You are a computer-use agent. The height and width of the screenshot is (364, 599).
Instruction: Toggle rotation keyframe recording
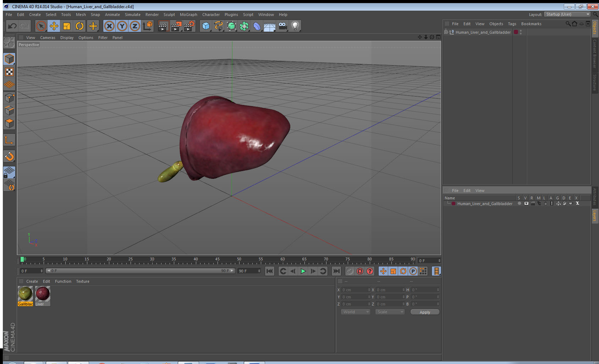click(403, 271)
